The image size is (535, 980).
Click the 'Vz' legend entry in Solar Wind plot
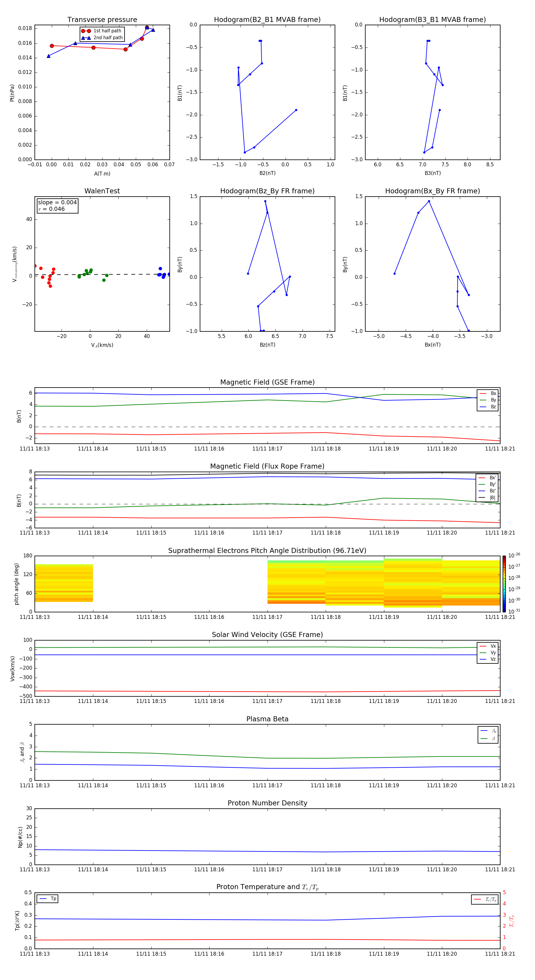[x=488, y=659]
